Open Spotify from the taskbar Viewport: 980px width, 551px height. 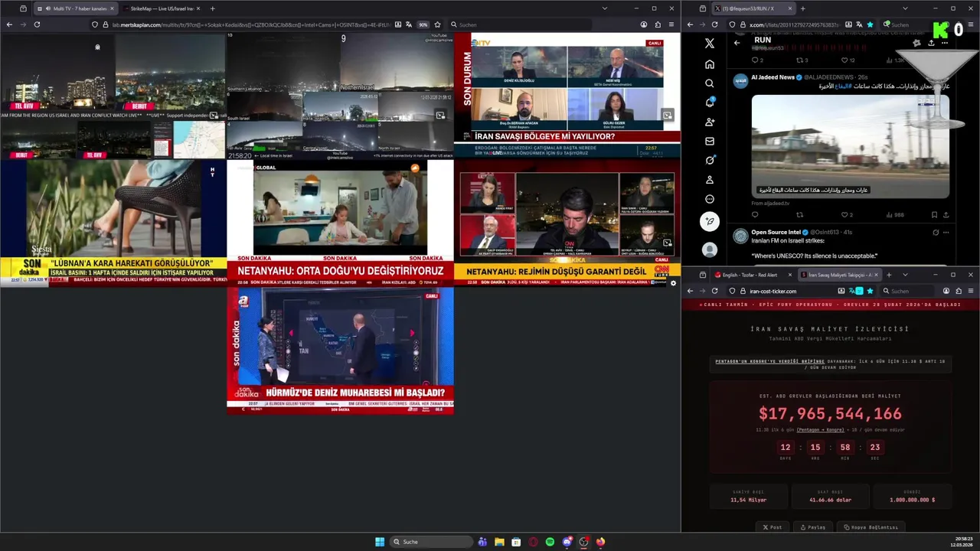pyautogui.click(x=550, y=542)
